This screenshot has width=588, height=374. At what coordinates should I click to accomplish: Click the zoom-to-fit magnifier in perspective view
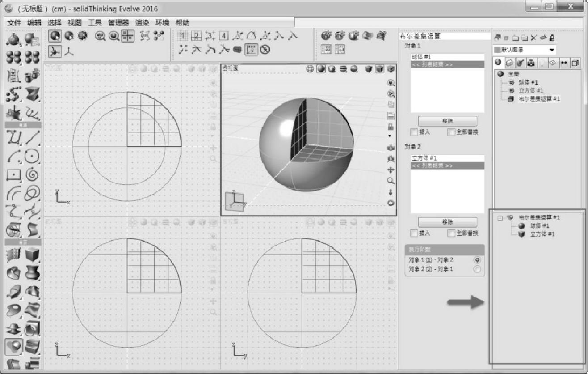coord(391,83)
